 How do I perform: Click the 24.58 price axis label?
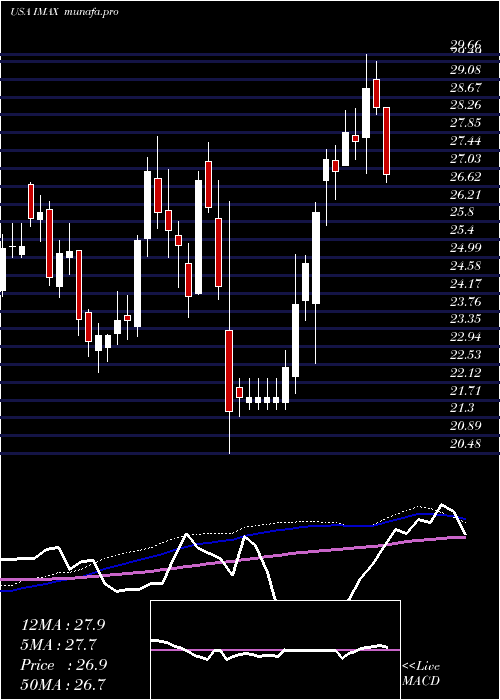point(466,266)
